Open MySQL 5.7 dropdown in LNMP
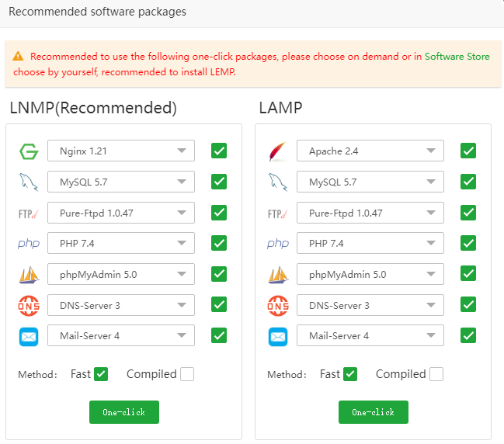 tap(121, 182)
